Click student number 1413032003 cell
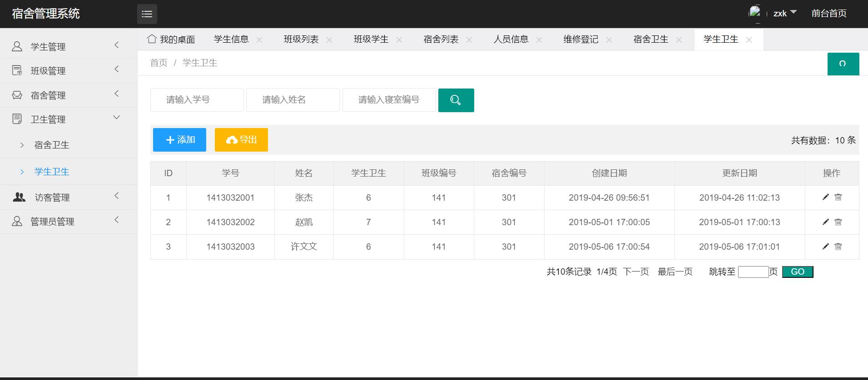 [230, 247]
